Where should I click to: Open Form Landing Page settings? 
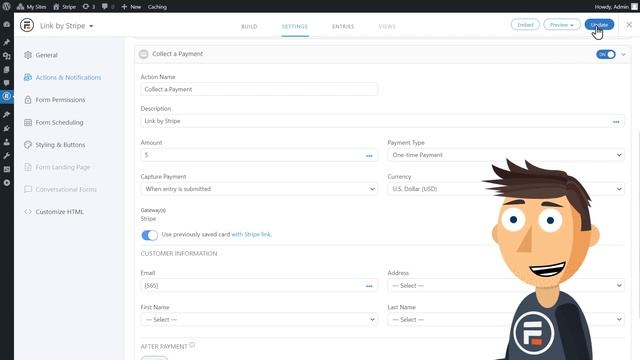click(57, 167)
